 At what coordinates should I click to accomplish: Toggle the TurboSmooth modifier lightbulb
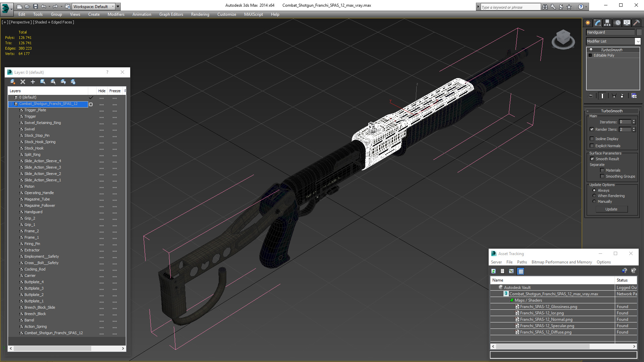click(591, 50)
